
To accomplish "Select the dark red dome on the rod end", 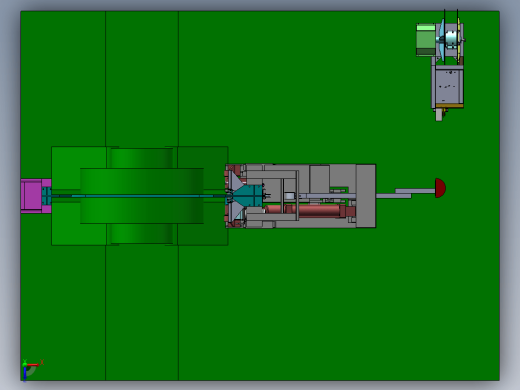I will click(440, 188).
